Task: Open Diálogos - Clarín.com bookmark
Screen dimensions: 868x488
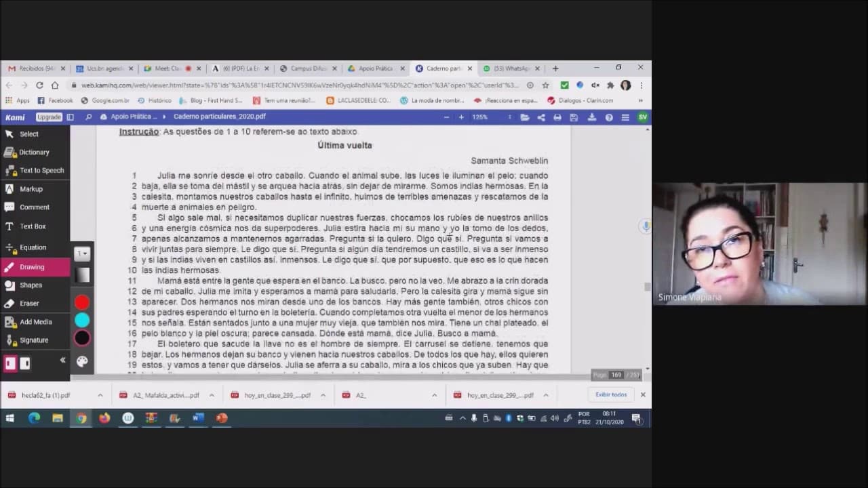Action: [x=580, y=100]
